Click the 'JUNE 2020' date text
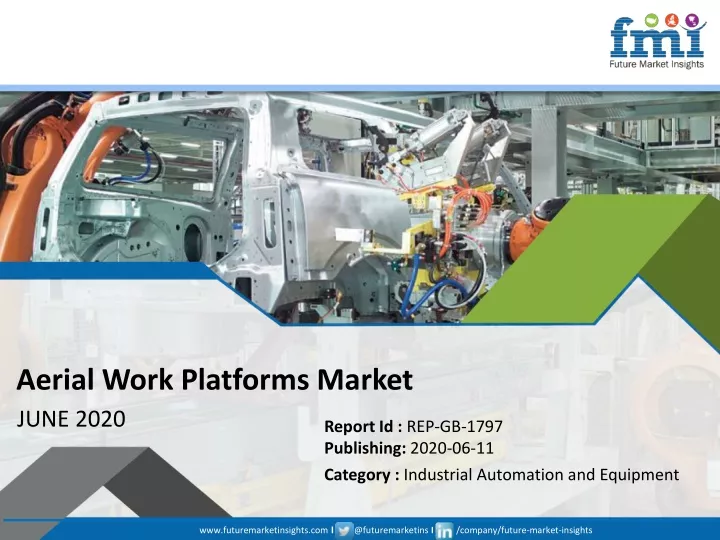Screen dimensions: 720x540 pos(71,419)
